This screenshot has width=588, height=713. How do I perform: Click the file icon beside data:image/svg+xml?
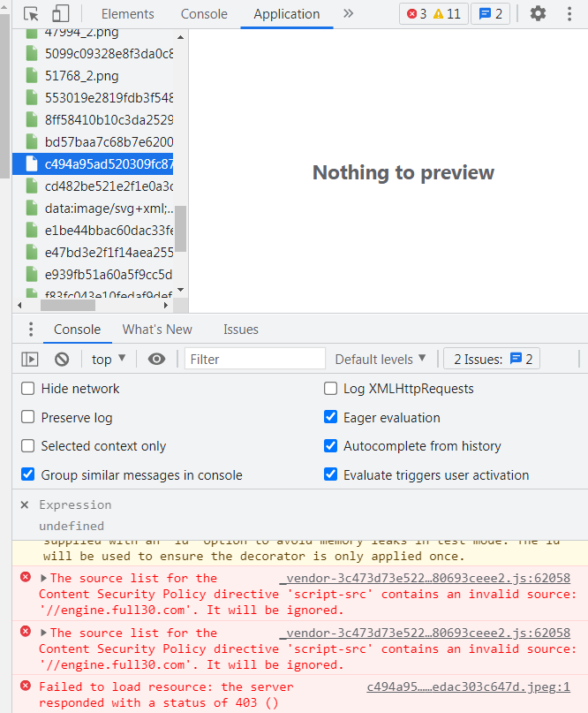coord(32,209)
